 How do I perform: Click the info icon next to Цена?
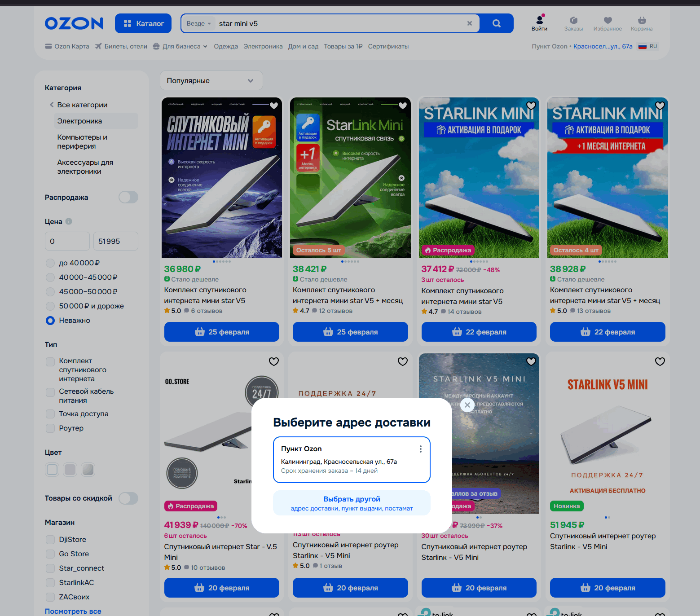(69, 221)
